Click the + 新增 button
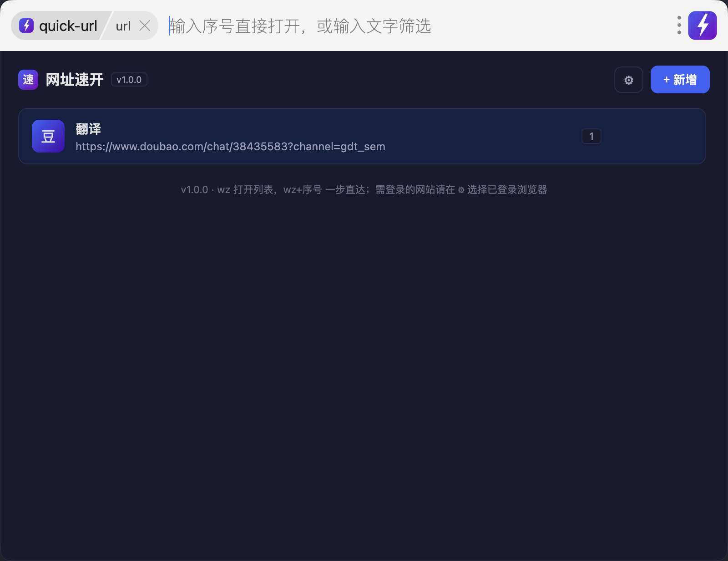Viewport: 728px width, 561px height. point(680,80)
